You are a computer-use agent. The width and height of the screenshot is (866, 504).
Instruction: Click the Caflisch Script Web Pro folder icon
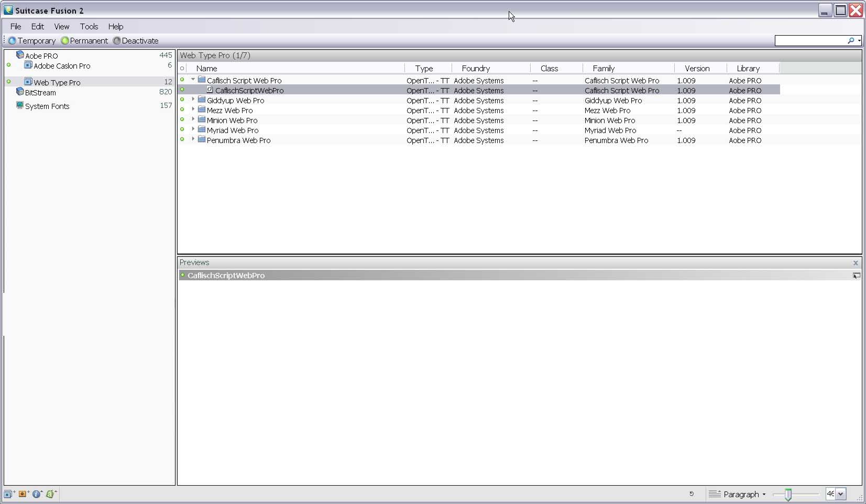(x=202, y=80)
